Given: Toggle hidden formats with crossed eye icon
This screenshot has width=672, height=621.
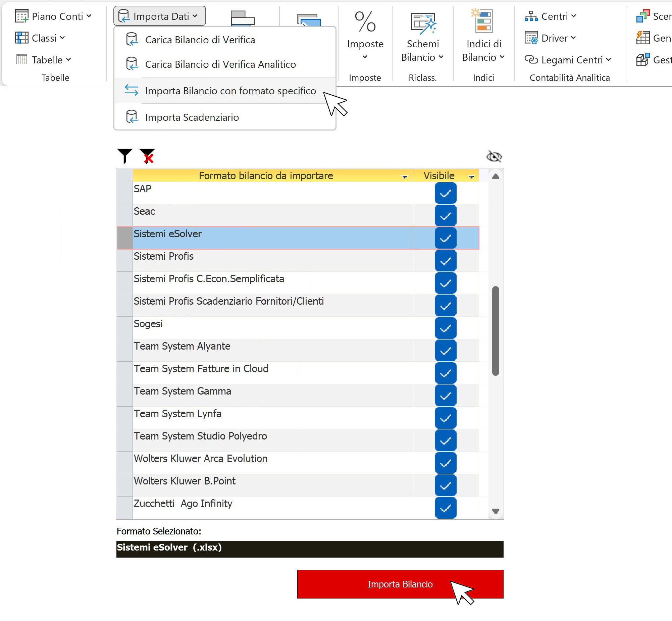Looking at the screenshot, I should (494, 156).
